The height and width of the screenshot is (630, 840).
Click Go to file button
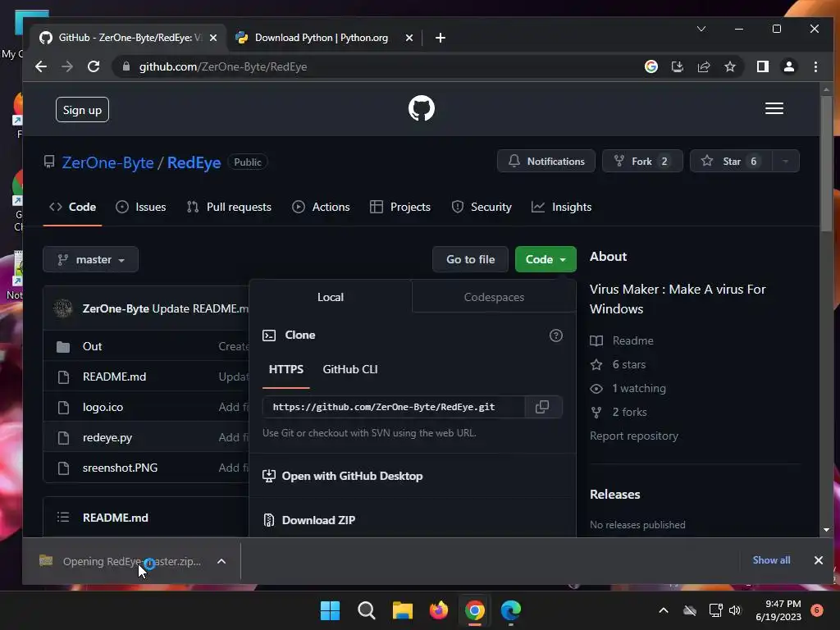tap(470, 259)
